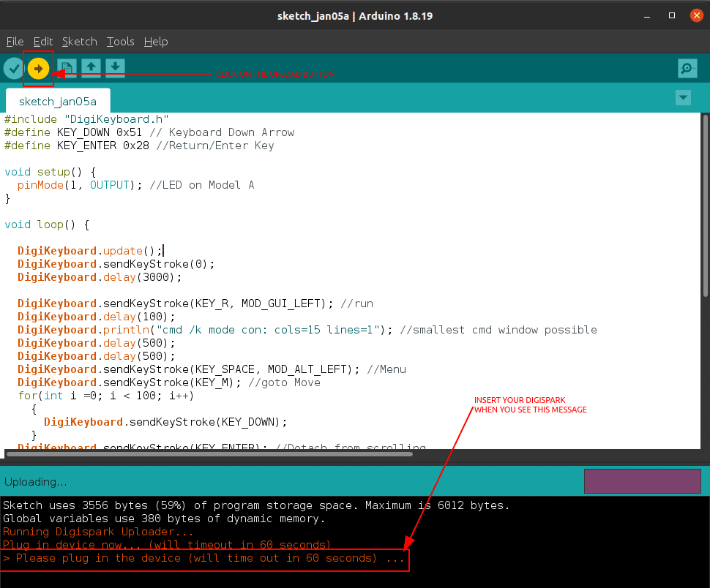Click the Verify checkmark button

[14, 68]
